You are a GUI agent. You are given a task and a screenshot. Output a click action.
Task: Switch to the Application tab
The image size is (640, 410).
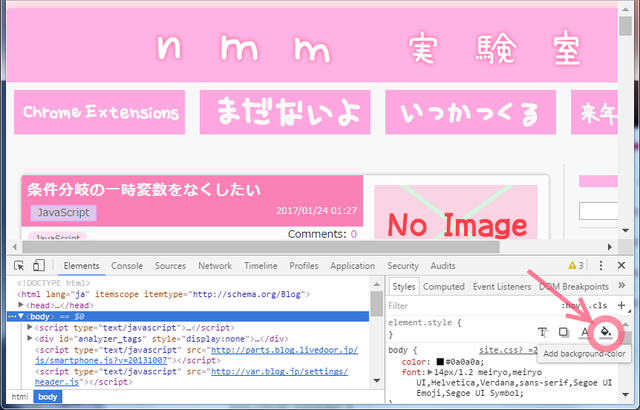(x=352, y=266)
